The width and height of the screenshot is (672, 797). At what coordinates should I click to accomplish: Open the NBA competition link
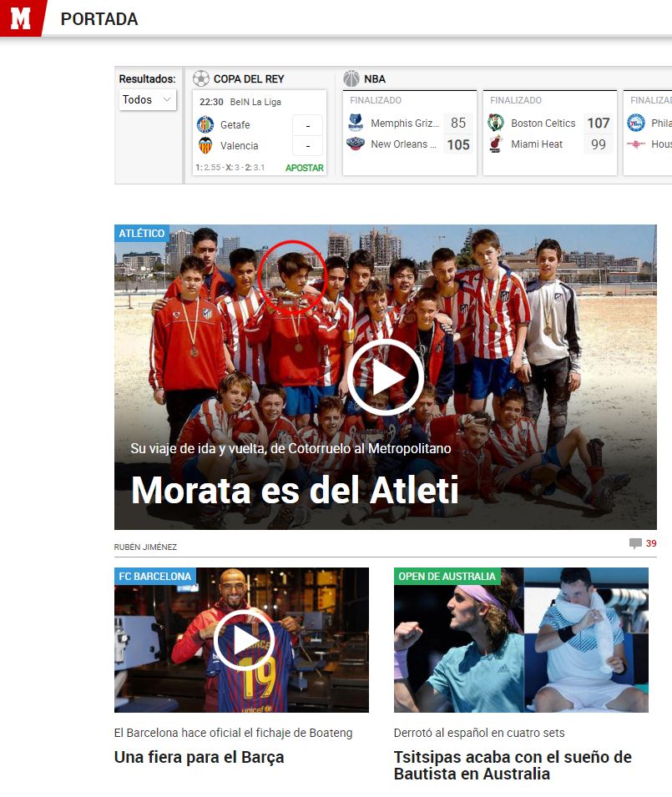[x=375, y=79]
